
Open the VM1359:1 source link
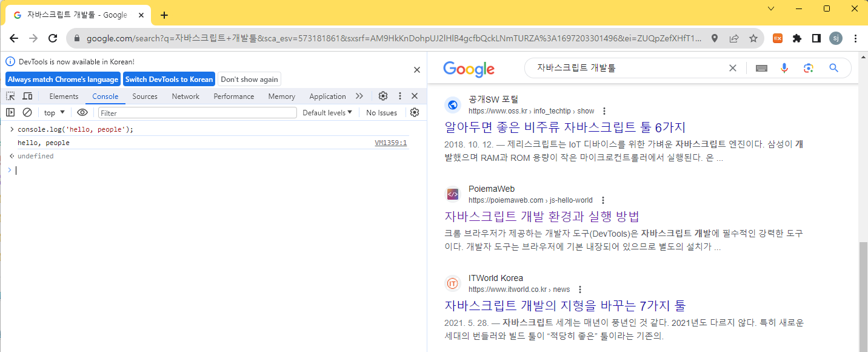tap(391, 143)
